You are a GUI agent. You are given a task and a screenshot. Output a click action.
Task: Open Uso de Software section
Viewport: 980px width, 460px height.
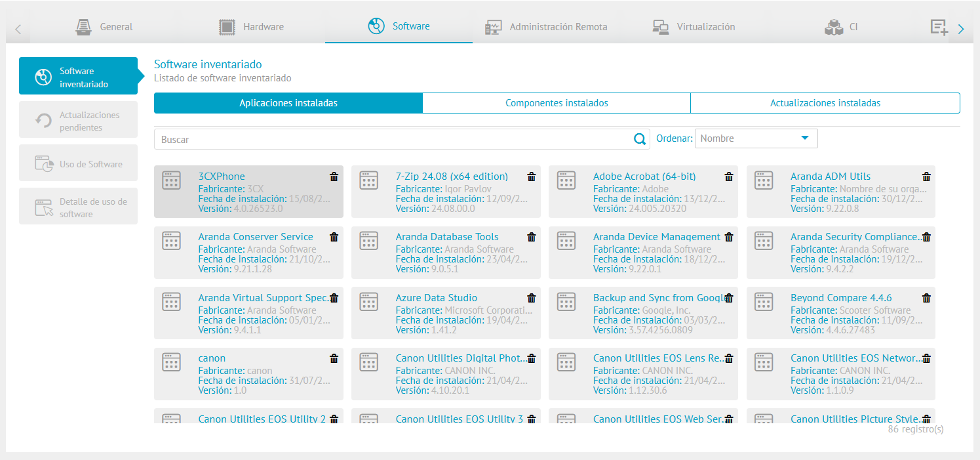click(78, 164)
